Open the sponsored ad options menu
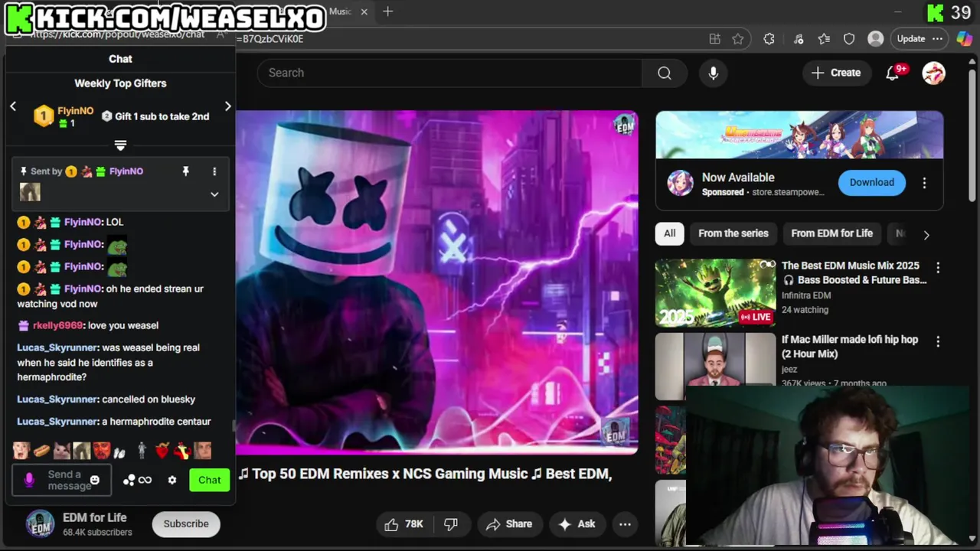Image resolution: width=980 pixels, height=551 pixels. 924,183
